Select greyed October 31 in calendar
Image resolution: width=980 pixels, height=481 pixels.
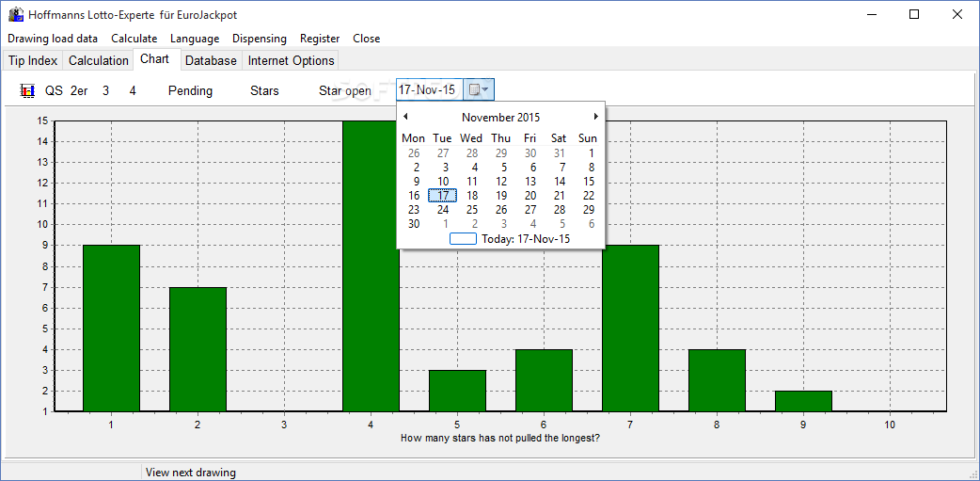[x=560, y=152]
